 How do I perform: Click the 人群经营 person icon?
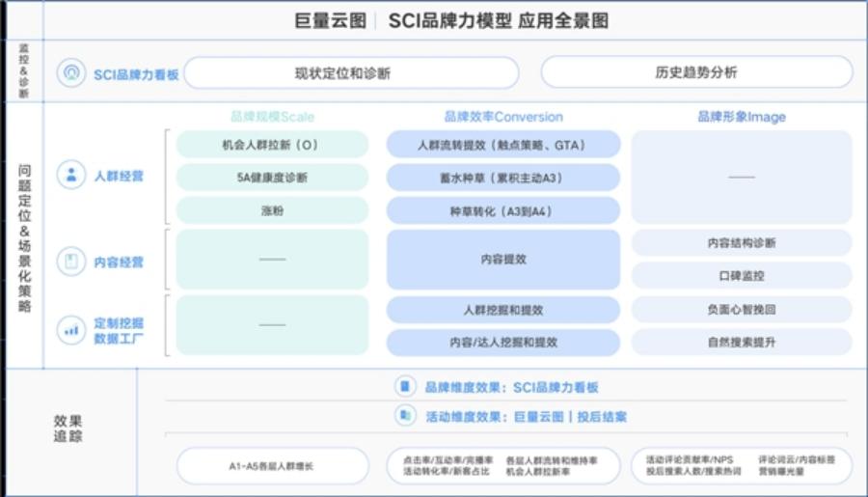(71, 175)
